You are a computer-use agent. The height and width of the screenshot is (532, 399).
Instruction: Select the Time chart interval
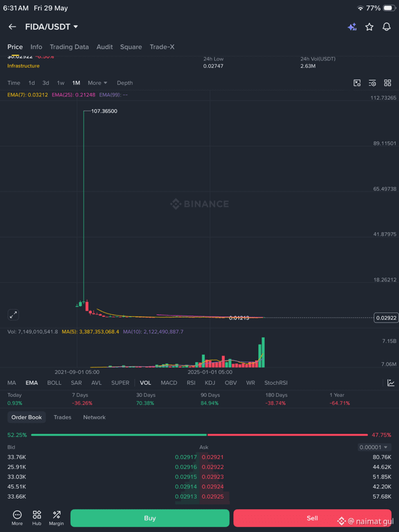(x=14, y=83)
